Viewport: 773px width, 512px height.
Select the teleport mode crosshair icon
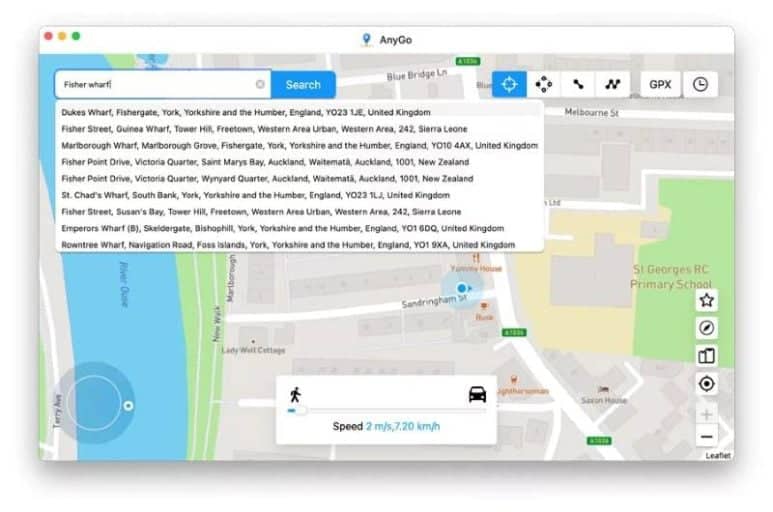pyautogui.click(x=509, y=84)
